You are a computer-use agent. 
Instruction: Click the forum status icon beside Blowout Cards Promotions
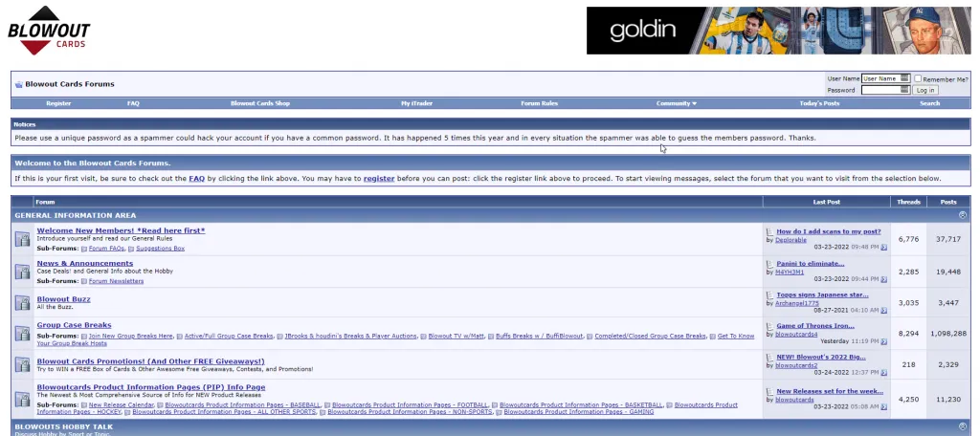[23, 365]
